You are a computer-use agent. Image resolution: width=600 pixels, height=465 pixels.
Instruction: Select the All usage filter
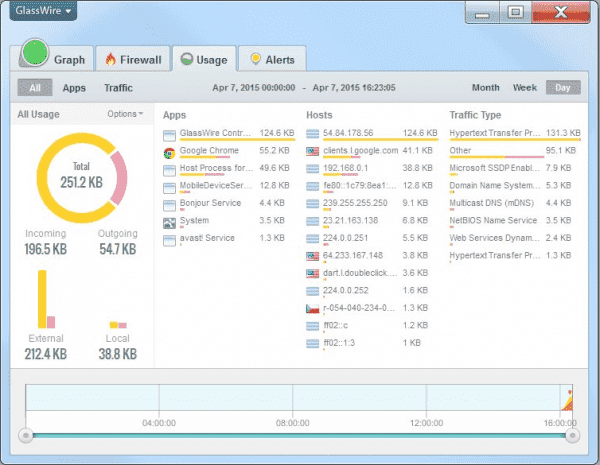[x=35, y=88]
